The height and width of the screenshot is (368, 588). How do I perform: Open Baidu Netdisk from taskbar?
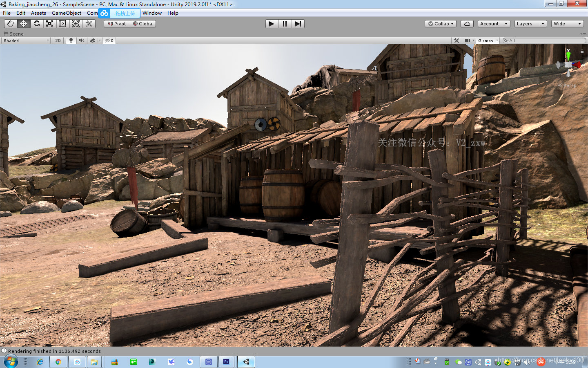click(77, 362)
